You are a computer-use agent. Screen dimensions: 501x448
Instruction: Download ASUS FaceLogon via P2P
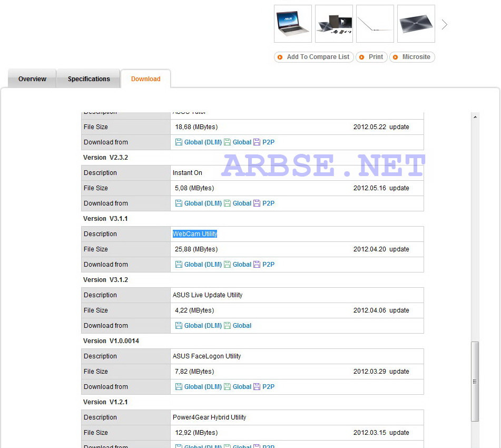(x=268, y=387)
